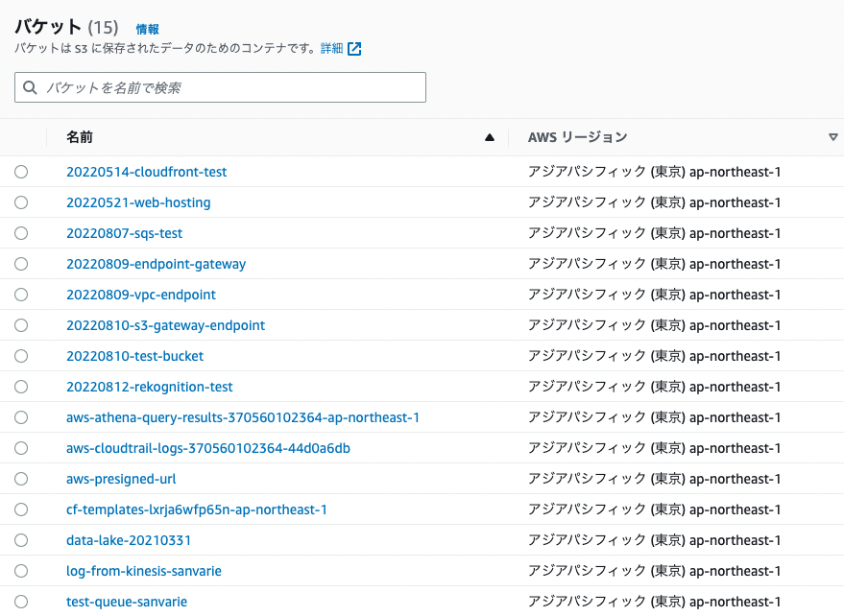Open bucket 20220809-endpoint-gateway
The width and height of the screenshot is (844, 616).
pos(157,264)
